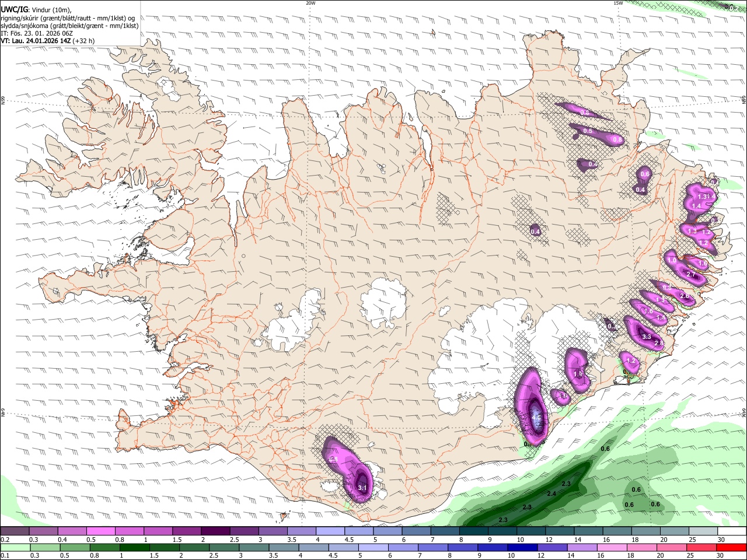
Task: Click the top-row legend swatch starting at 20
Action: [675, 531]
